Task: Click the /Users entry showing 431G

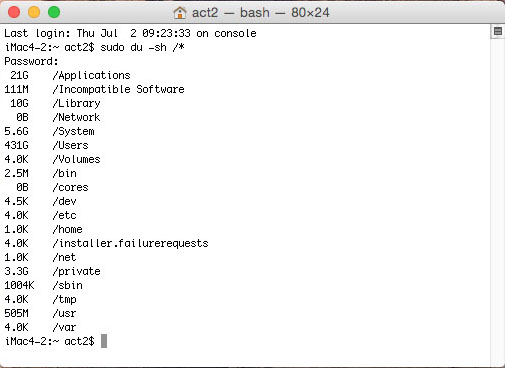Action: (x=46, y=145)
